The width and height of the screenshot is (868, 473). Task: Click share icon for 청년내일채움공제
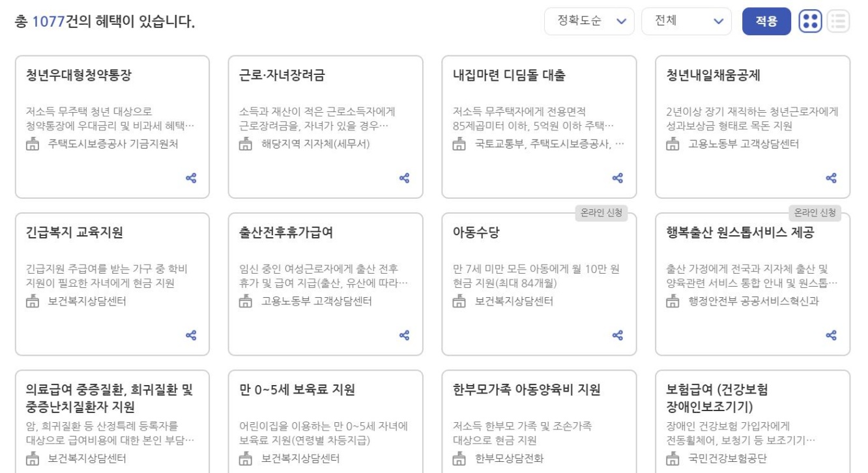(x=831, y=178)
